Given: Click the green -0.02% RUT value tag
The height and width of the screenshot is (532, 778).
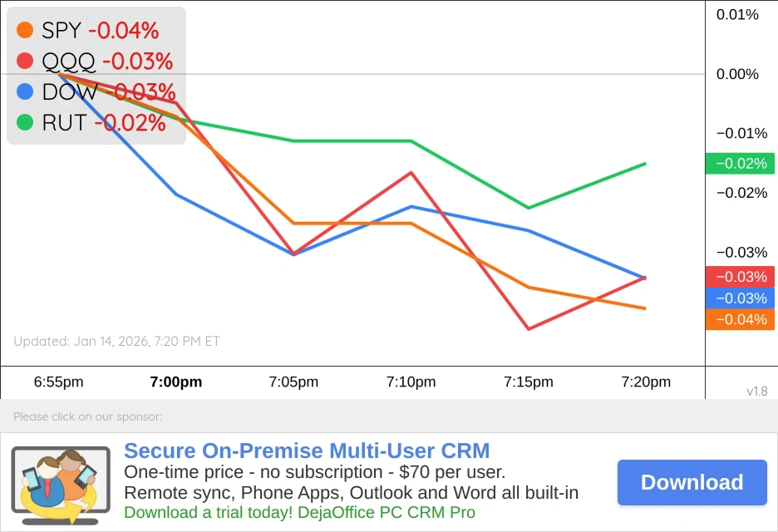Looking at the screenshot, I should click(739, 164).
